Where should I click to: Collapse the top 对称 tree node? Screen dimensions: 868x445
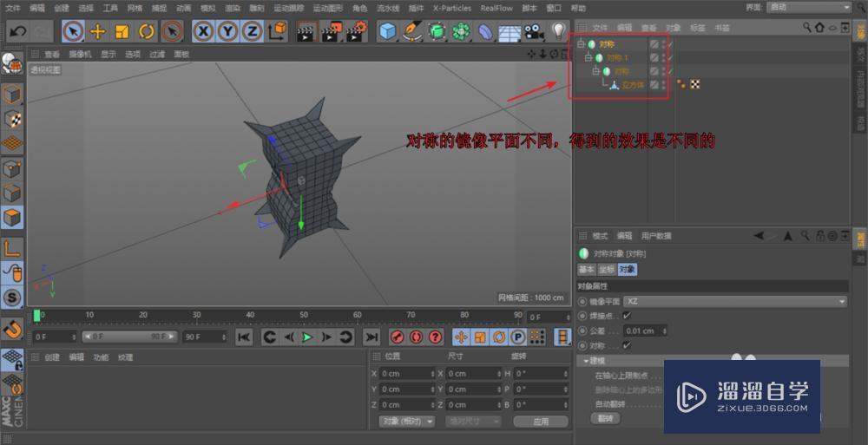pyautogui.click(x=581, y=43)
